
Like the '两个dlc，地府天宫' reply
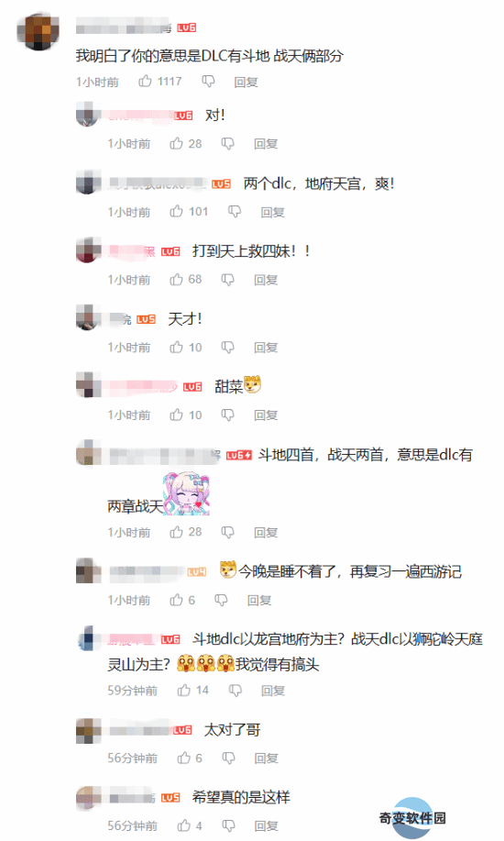[176, 211]
